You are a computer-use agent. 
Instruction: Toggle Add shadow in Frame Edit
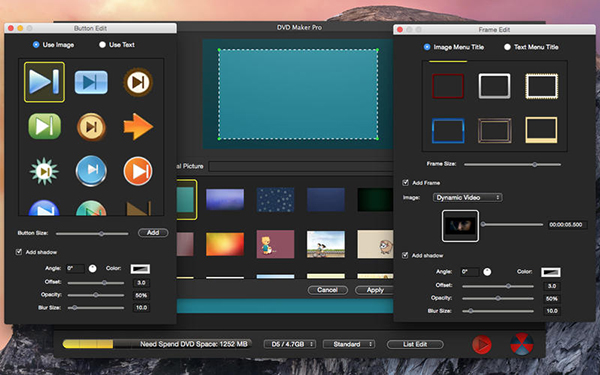[x=405, y=255]
